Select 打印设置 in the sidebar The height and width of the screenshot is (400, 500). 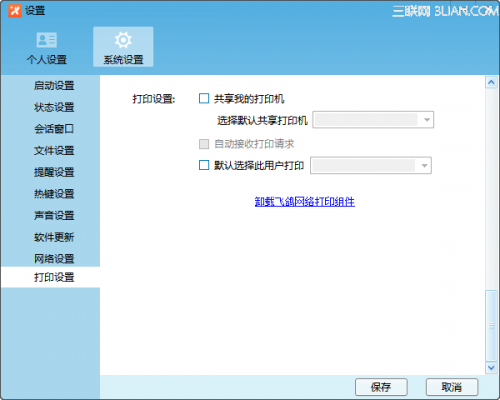pyautogui.click(x=50, y=277)
